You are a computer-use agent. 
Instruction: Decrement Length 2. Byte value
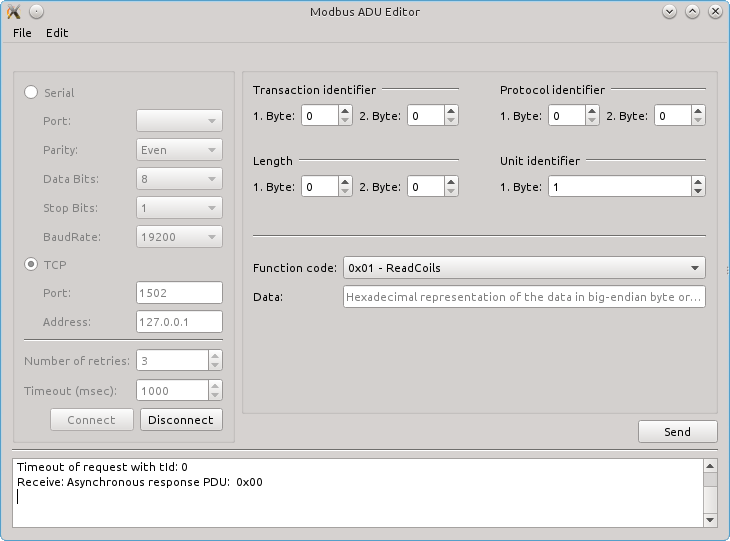[x=450, y=191]
